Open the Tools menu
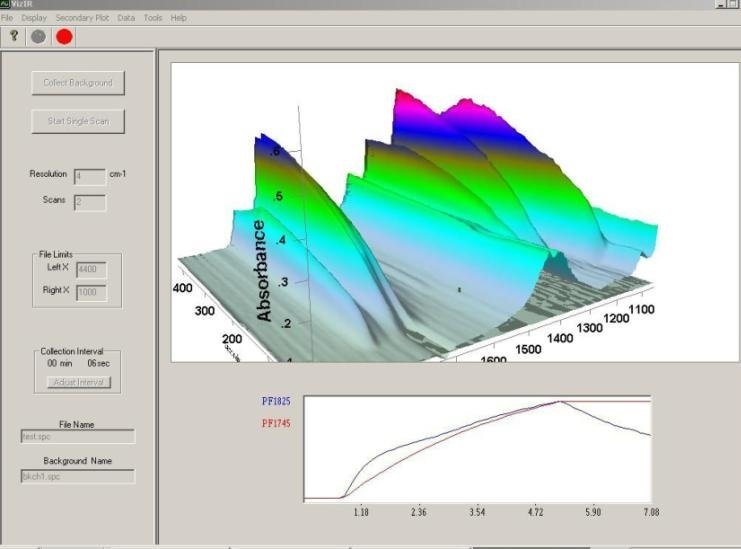Screen dimensions: 741x549 pos(152,18)
